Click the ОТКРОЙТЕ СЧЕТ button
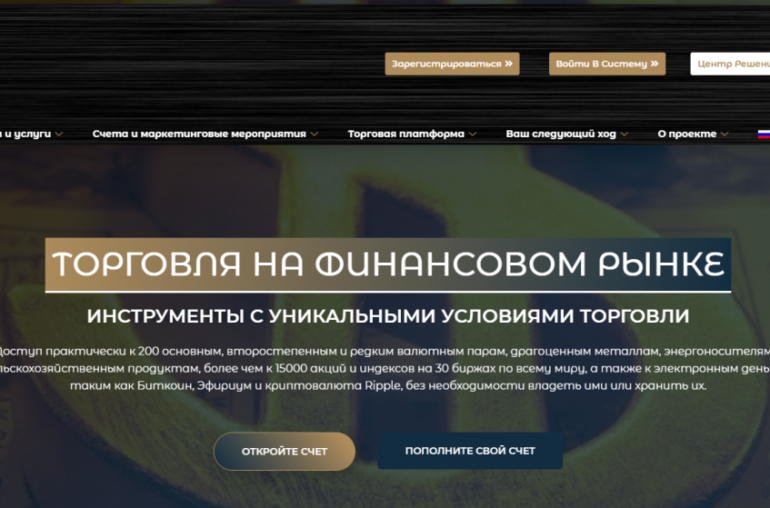 click(284, 451)
